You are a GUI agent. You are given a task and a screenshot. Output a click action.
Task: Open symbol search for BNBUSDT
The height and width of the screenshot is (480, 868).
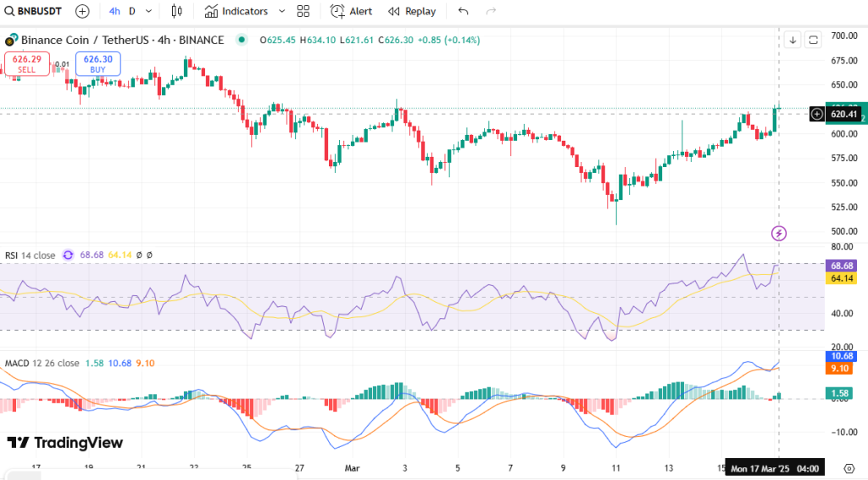33,11
